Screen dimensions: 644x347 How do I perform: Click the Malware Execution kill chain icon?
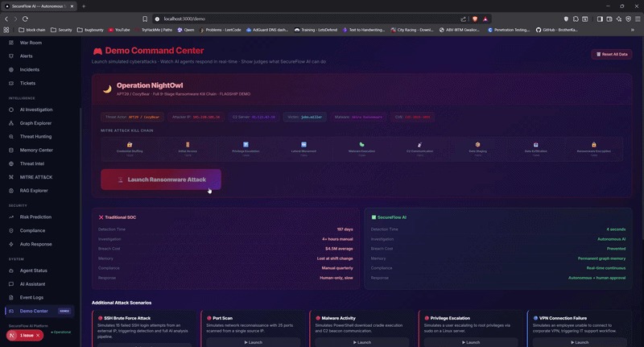click(x=361, y=145)
